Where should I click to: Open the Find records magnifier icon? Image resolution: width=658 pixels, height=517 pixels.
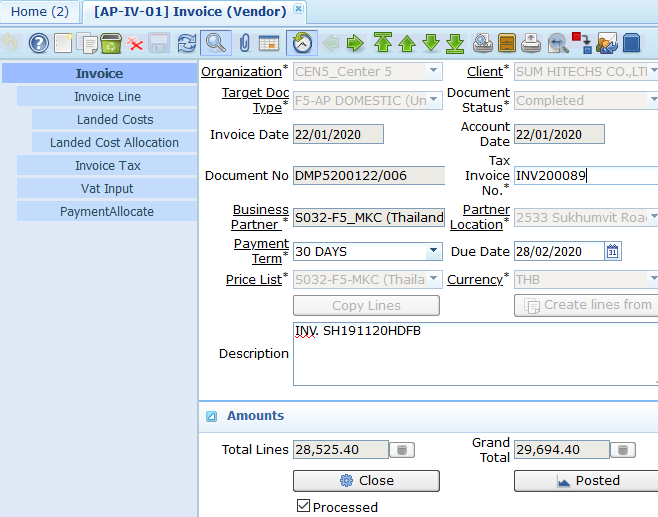click(x=216, y=43)
